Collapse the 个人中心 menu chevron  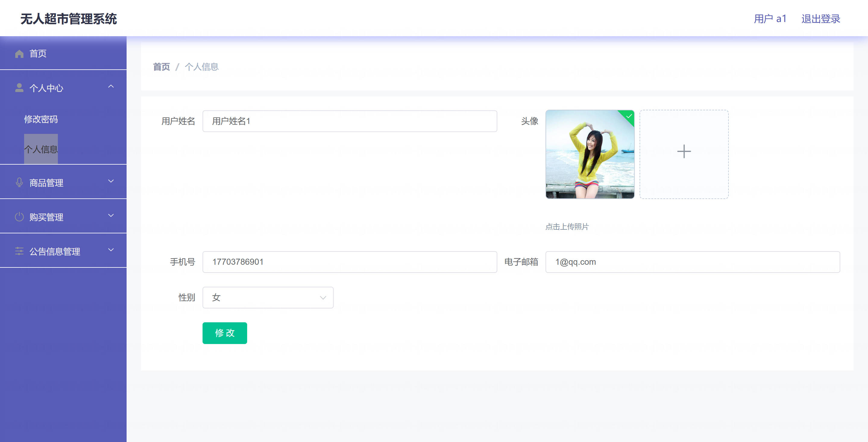click(x=111, y=86)
